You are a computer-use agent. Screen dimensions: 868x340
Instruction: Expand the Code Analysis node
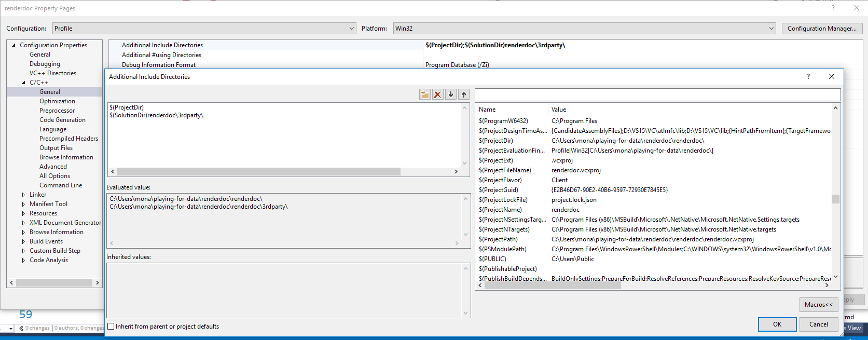click(x=23, y=260)
